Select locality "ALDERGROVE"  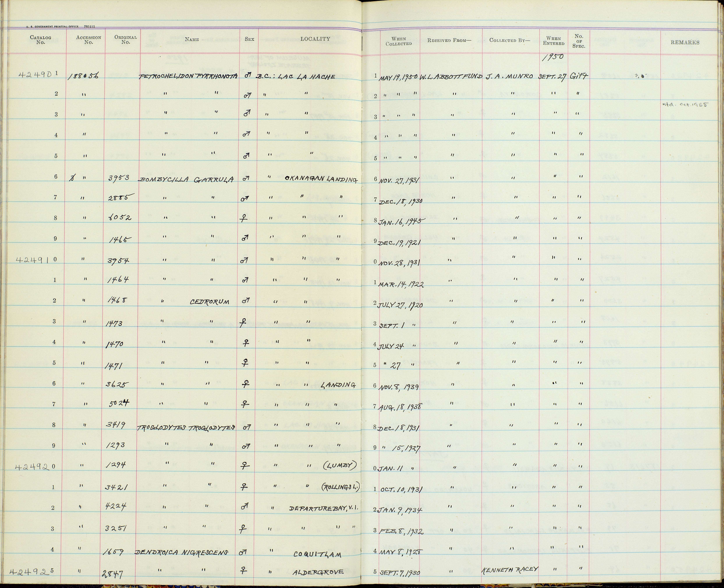[319, 572]
